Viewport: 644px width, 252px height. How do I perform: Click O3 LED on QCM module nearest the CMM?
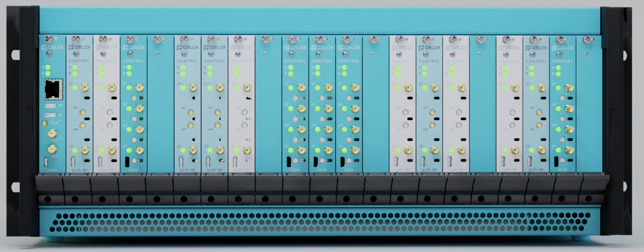click(x=129, y=129)
